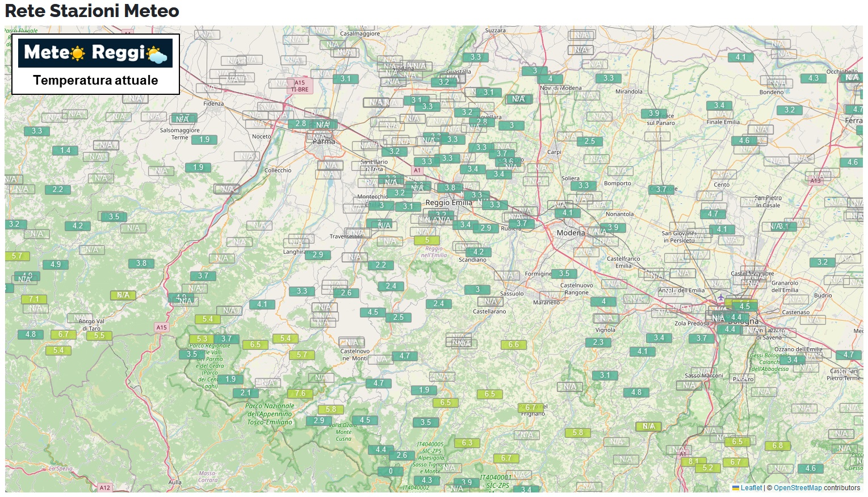868x497 pixels.
Task: Click the 5.3 temperature station marker
Action: pos(202,339)
